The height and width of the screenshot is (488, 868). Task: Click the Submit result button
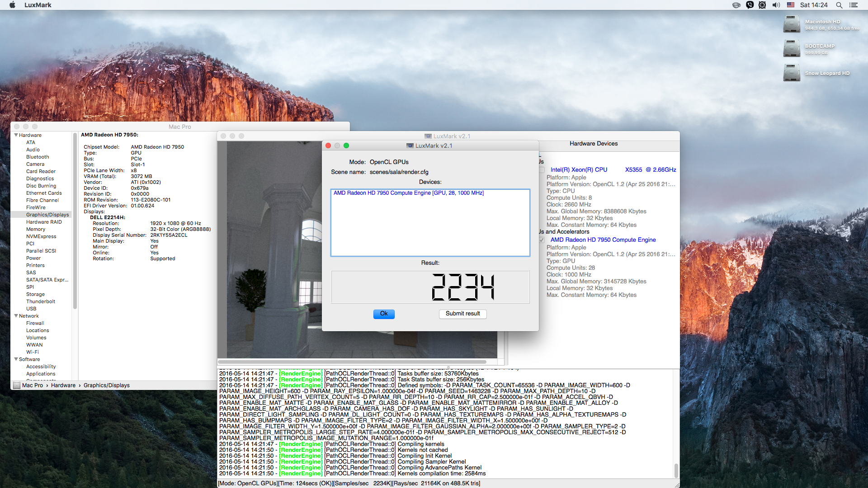[462, 314]
